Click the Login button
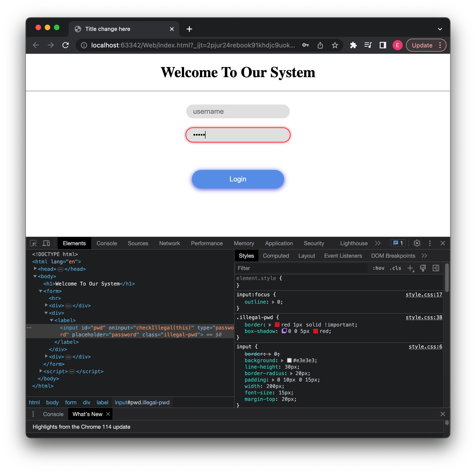This screenshot has height=472, width=476. pyautogui.click(x=238, y=179)
